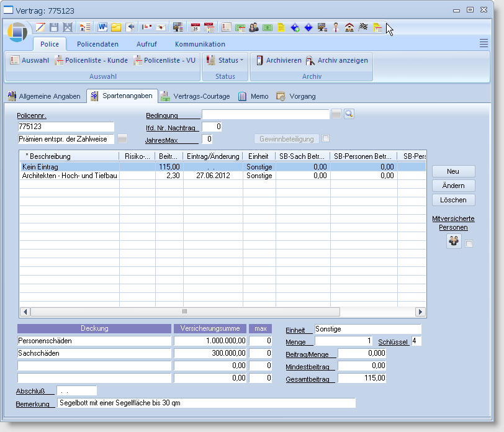Click the table's horizontal scrollbar thumb

tap(184, 312)
